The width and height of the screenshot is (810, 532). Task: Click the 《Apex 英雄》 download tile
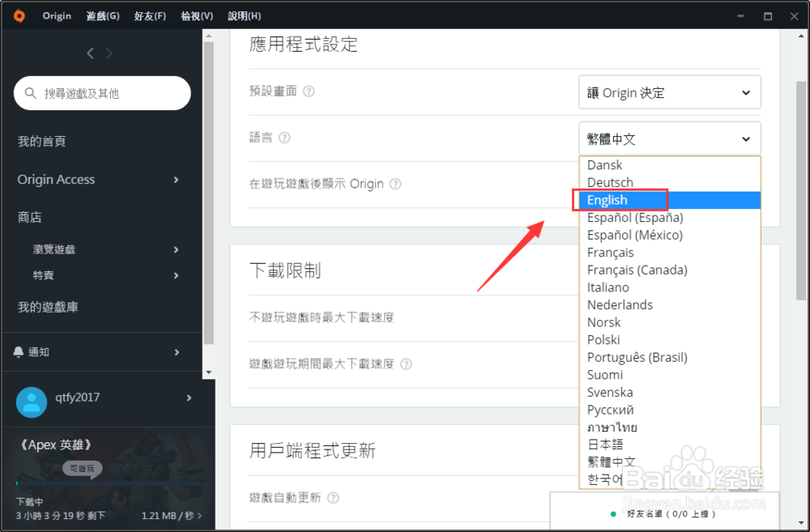coord(109,479)
